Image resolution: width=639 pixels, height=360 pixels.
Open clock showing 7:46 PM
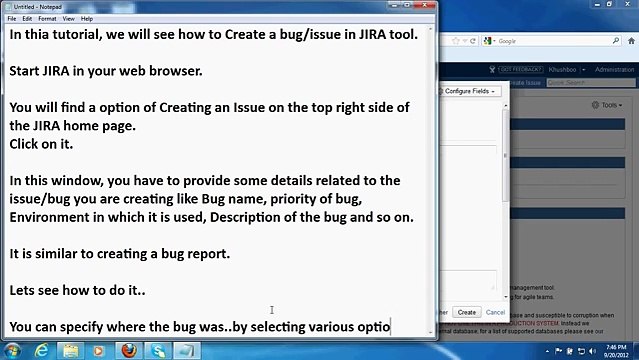coord(616,351)
